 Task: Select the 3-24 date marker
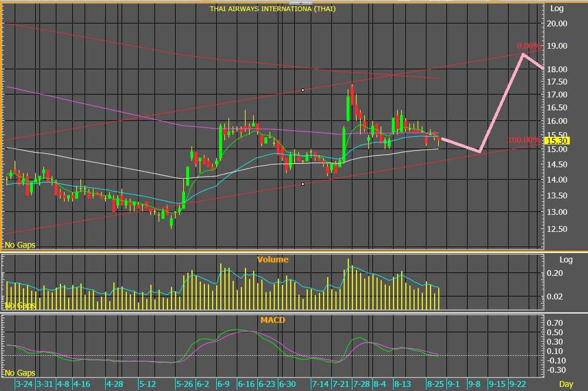(24, 385)
